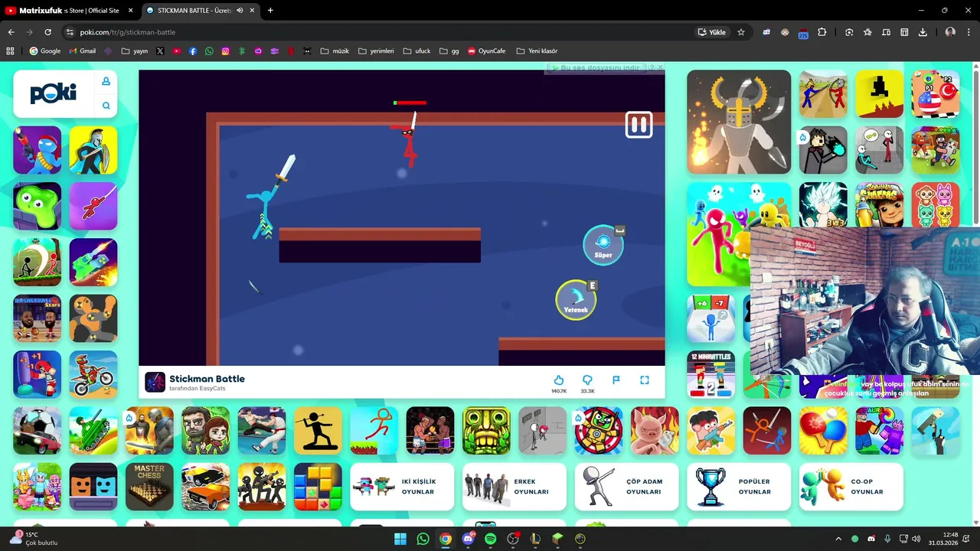This screenshot has width=980, height=551.
Task: Bookmark this page with star icon
Action: [741, 32]
